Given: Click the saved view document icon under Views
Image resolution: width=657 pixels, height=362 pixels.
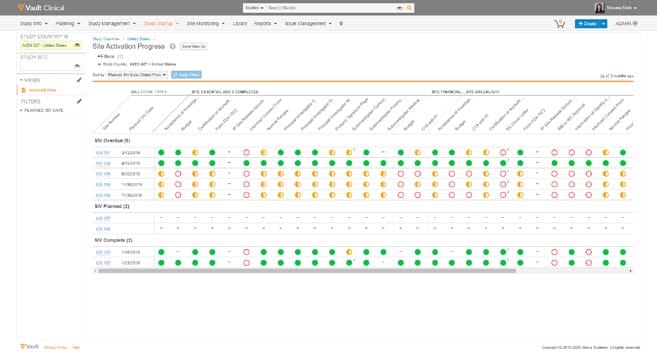Looking at the screenshot, I should point(23,90).
